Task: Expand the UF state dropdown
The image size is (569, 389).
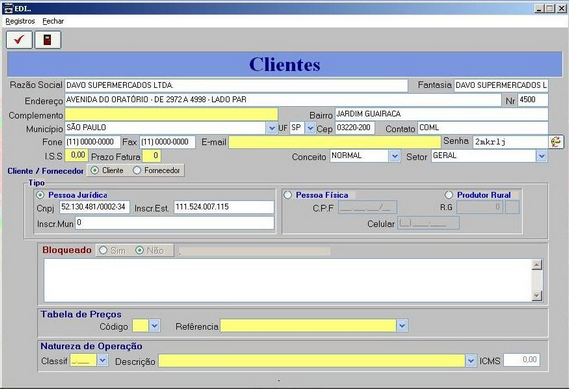Action: pos(310,128)
